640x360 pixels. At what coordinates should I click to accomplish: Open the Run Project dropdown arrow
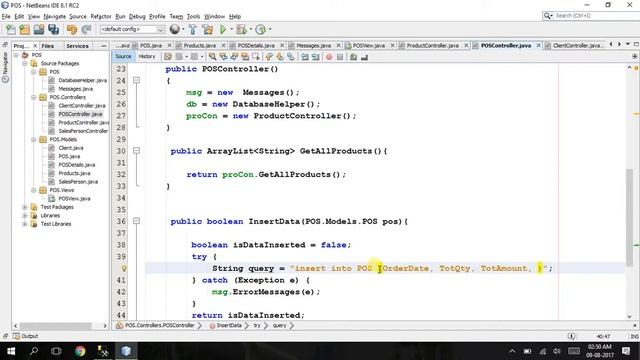[231, 29]
